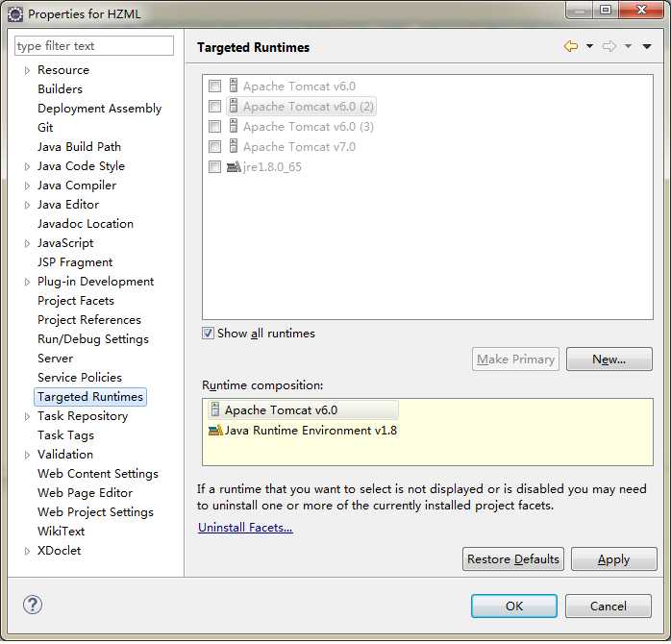
Task: Open JSP Fragment page
Action: coord(75,262)
